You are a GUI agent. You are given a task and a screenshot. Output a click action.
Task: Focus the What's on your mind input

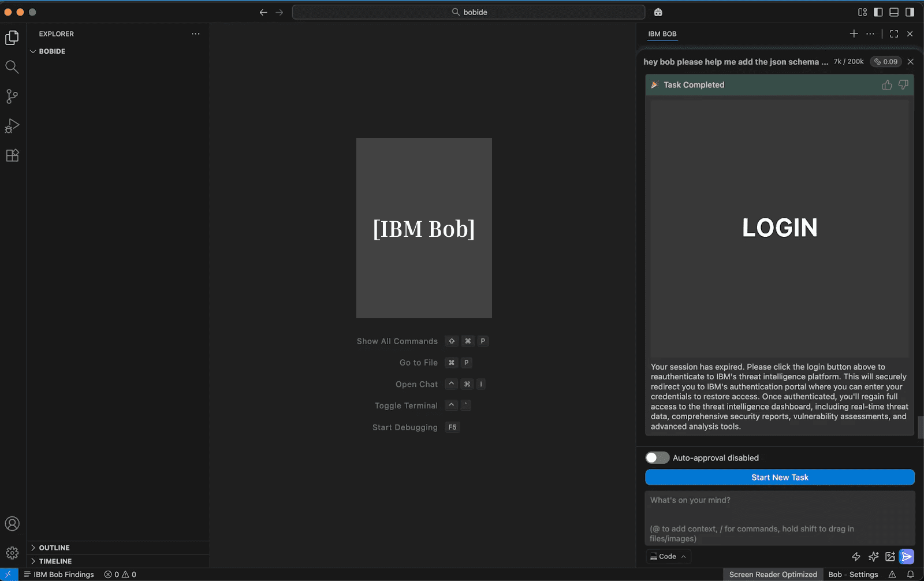780,518
